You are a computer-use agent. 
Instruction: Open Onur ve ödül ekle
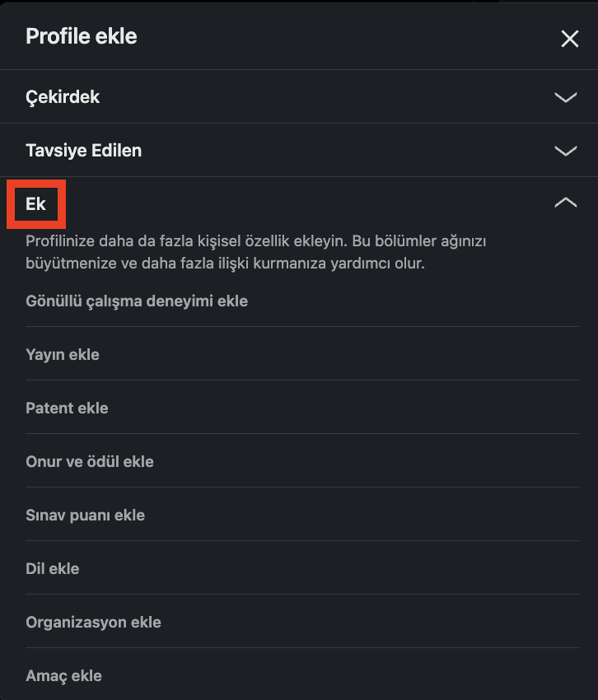pos(90,462)
